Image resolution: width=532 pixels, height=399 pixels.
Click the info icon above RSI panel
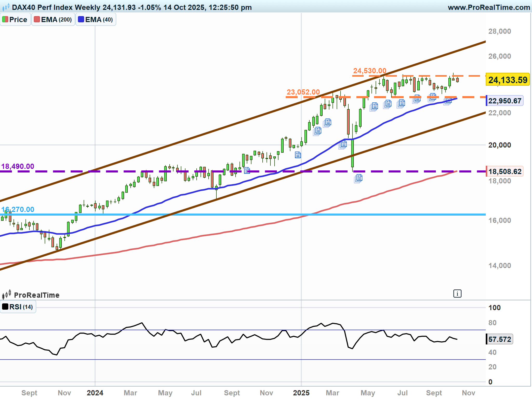pyautogui.click(x=457, y=294)
